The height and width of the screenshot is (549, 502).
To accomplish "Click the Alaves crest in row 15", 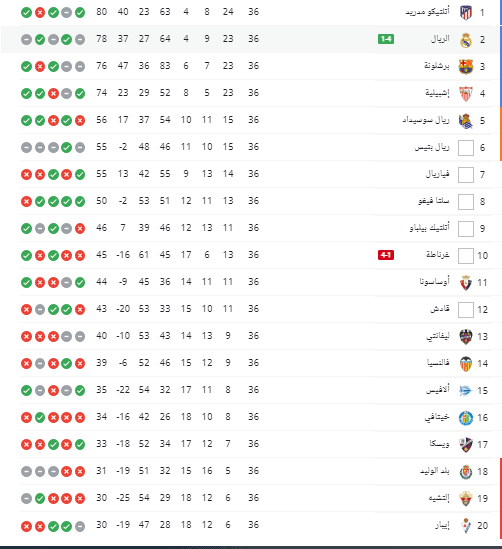I will coord(466,391).
